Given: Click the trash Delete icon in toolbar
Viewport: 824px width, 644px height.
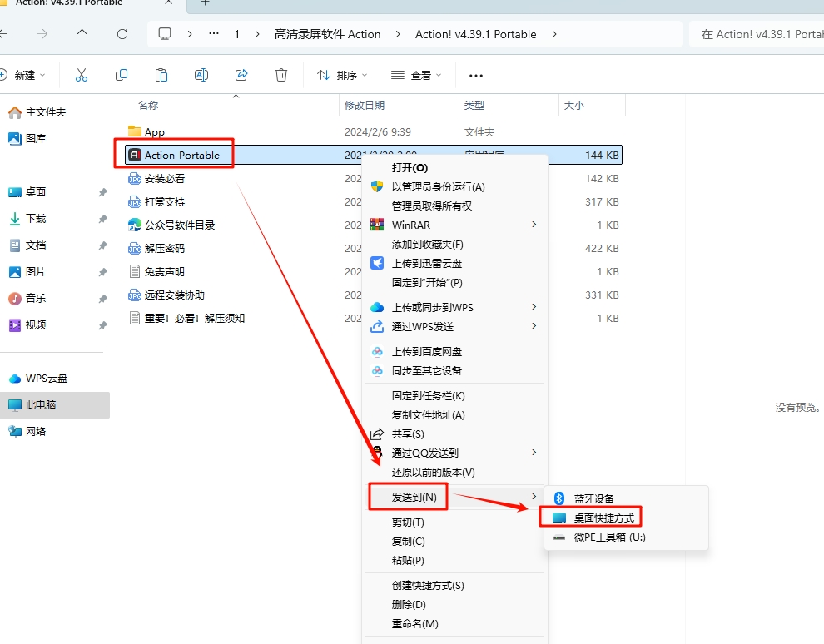Looking at the screenshot, I should 280,74.
